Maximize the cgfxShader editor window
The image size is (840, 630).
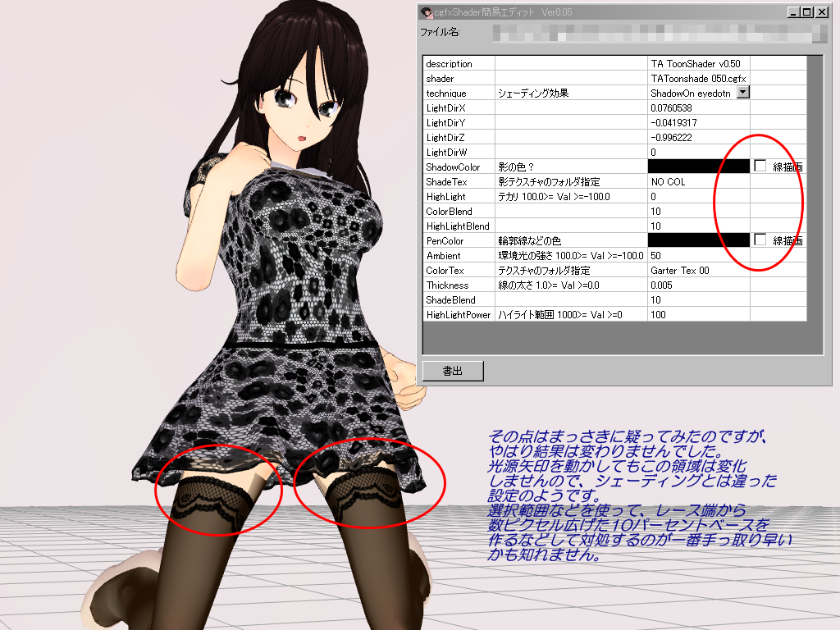coord(806,12)
